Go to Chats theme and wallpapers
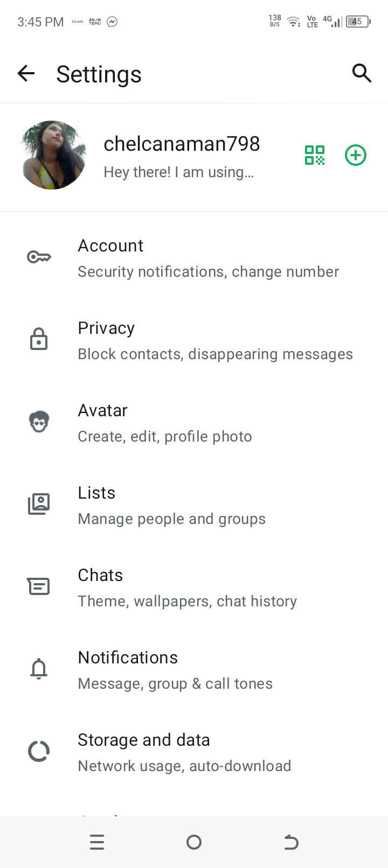Screen dimensions: 388x868 click(187, 588)
